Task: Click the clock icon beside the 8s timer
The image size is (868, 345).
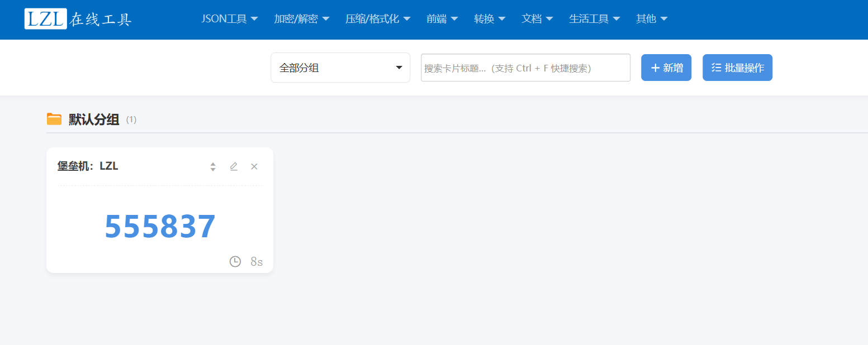Action: [x=235, y=261]
